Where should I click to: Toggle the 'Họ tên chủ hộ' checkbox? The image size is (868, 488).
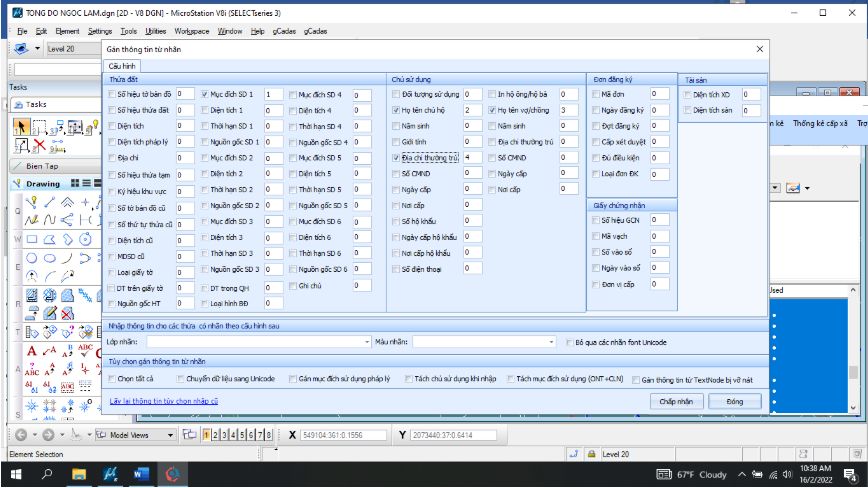(395, 110)
